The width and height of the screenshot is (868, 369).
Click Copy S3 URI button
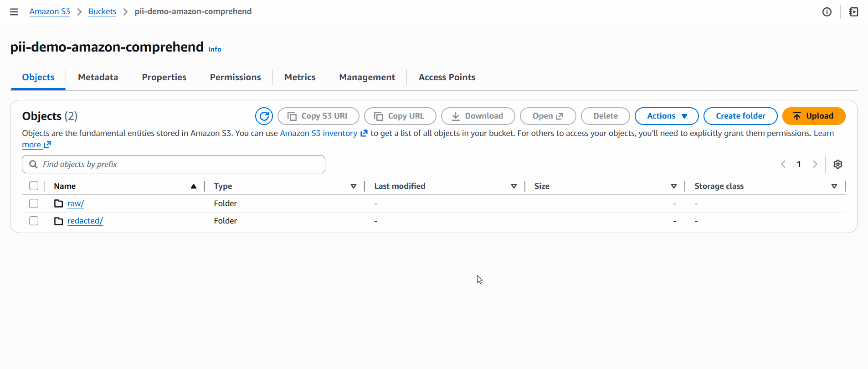coord(318,116)
